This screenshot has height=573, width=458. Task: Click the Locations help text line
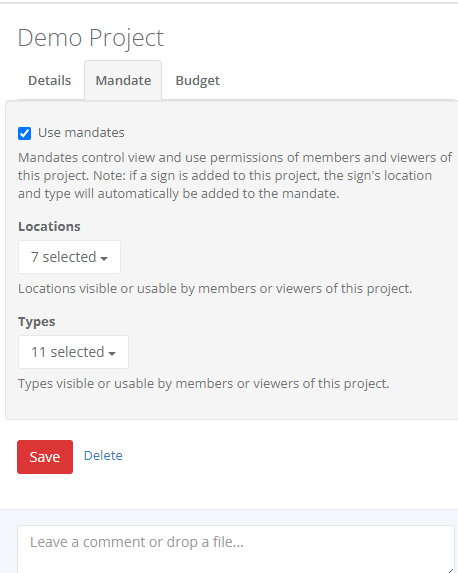pos(215,289)
